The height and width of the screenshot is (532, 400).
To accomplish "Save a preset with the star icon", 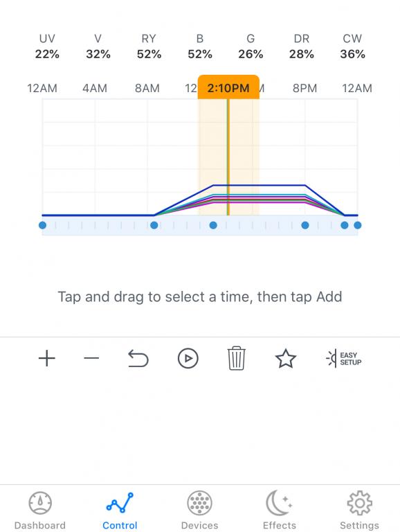I will (285, 359).
